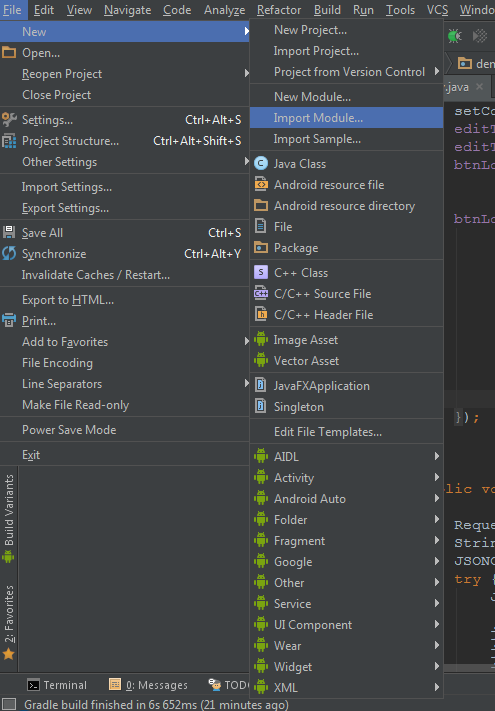495x711 pixels.
Task: Expand the Other Settings submenu
Action: coord(247,161)
